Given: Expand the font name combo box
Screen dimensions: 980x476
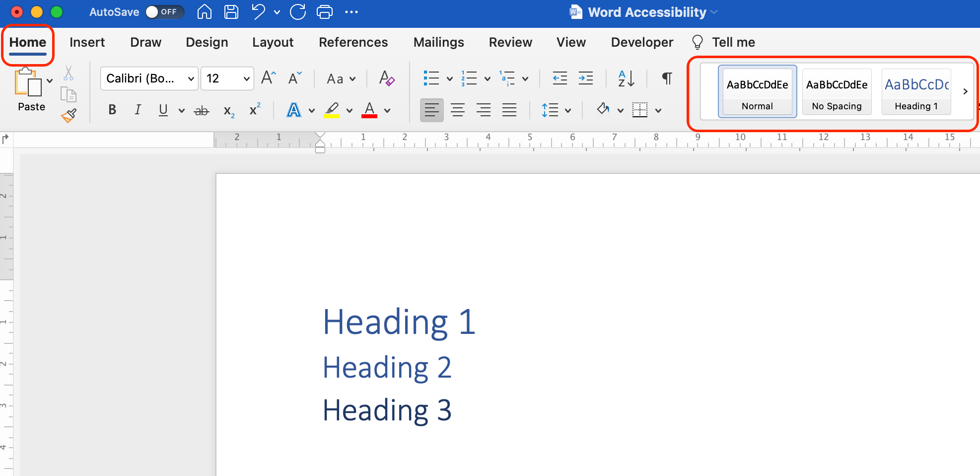Looking at the screenshot, I should pyautogui.click(x=191, y=78).
